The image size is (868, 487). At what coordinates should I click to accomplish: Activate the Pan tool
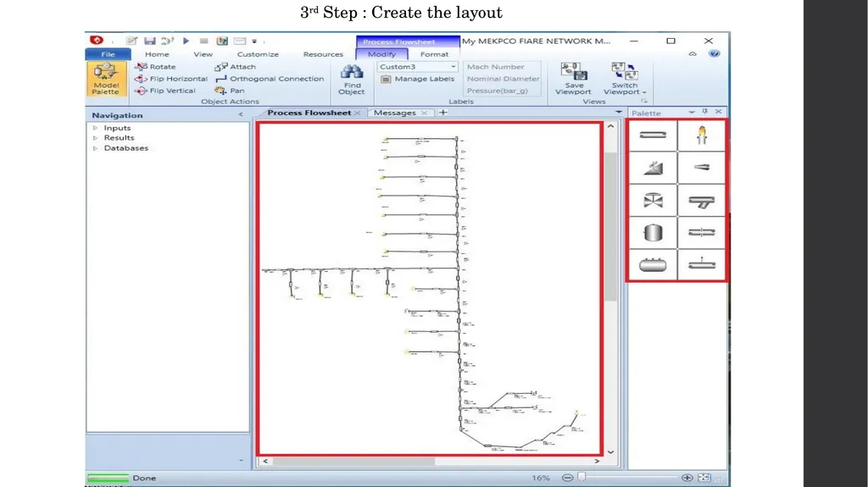(230, 91)
